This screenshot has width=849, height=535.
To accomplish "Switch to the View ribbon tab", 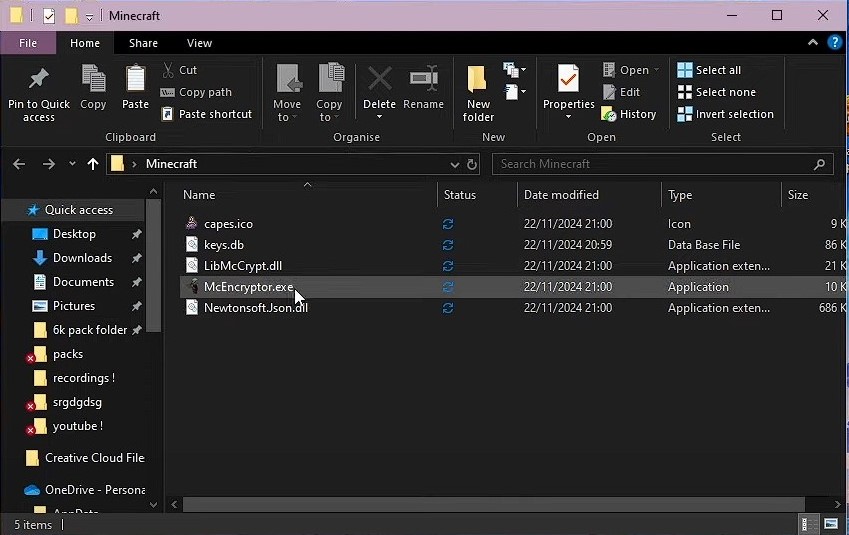I will [x=199, y=43].
